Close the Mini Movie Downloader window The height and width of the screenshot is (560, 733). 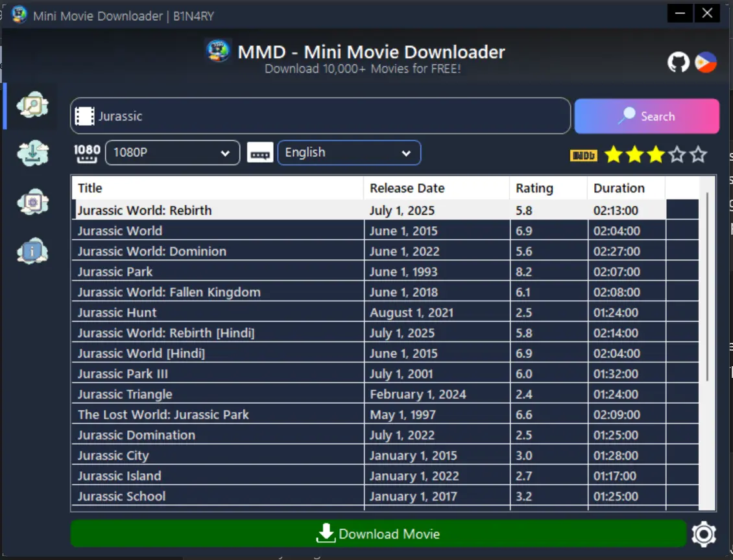tap(707, 14)
